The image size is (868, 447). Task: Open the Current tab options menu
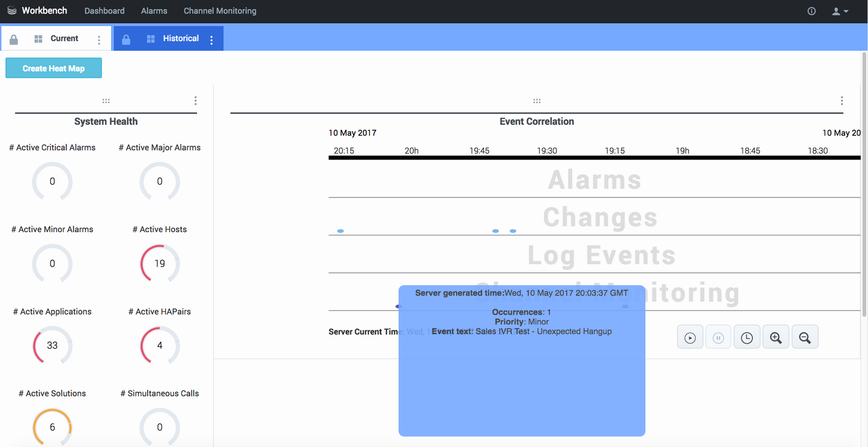click(99, 40)
